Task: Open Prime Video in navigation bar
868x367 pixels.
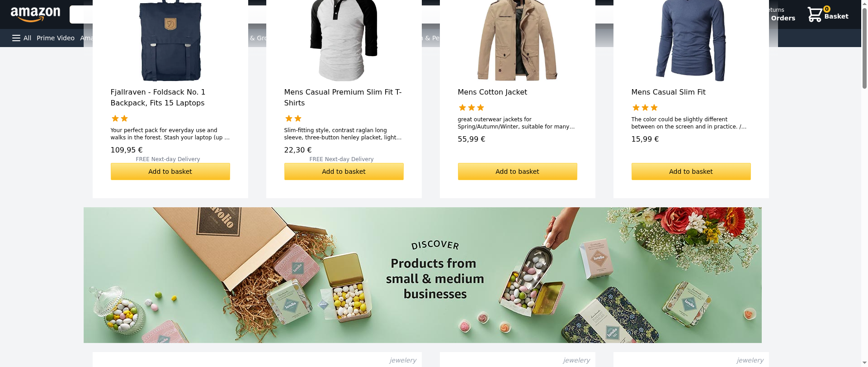Action: 56,38
